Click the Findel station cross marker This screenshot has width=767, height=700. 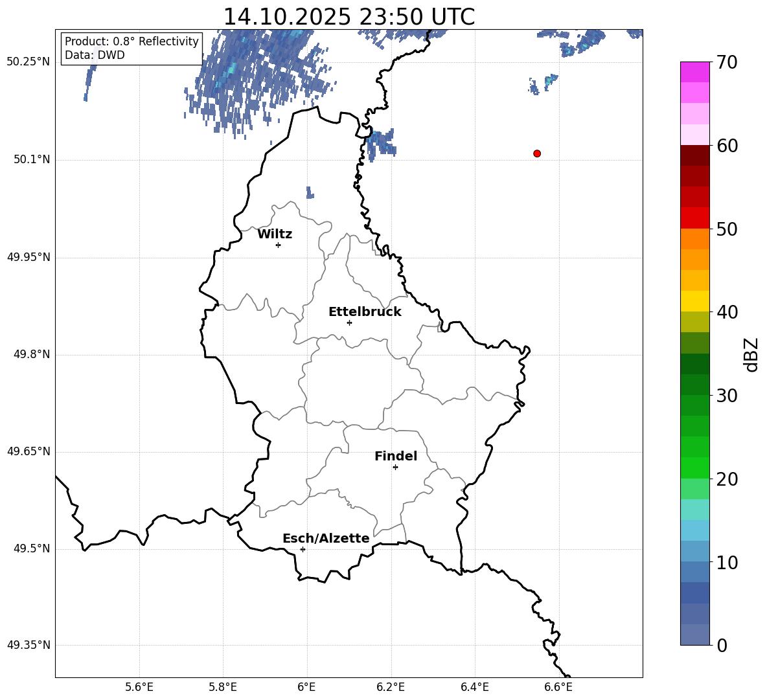pos(395,468)
